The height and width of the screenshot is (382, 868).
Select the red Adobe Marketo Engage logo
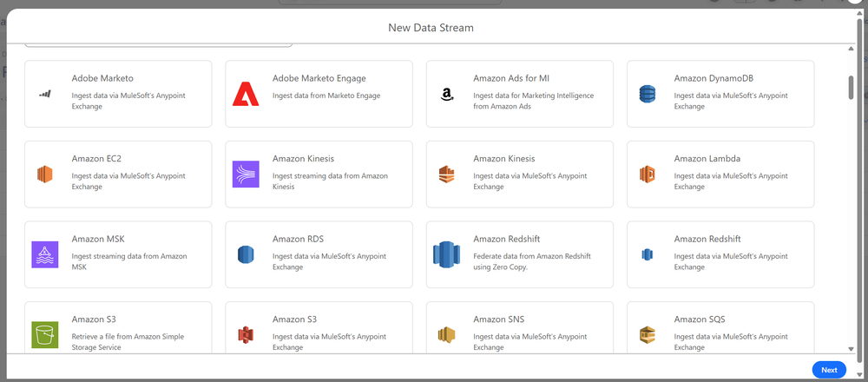click(246, 94)
